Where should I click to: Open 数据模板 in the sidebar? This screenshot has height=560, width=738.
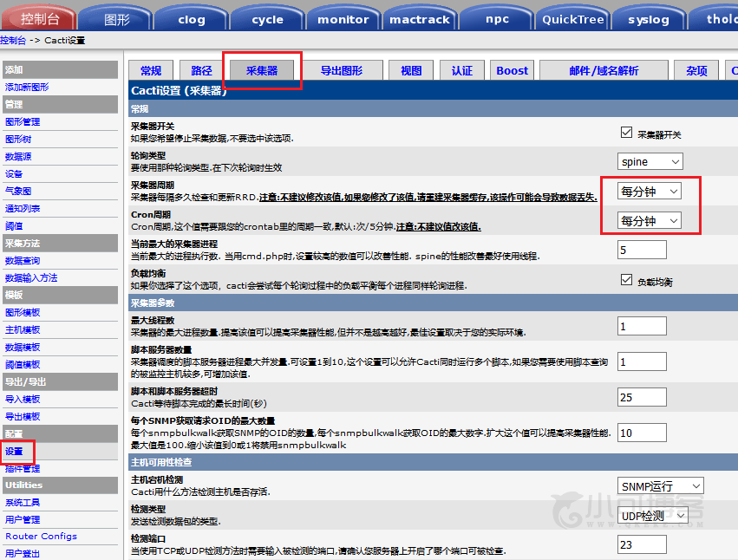[23, 348]
